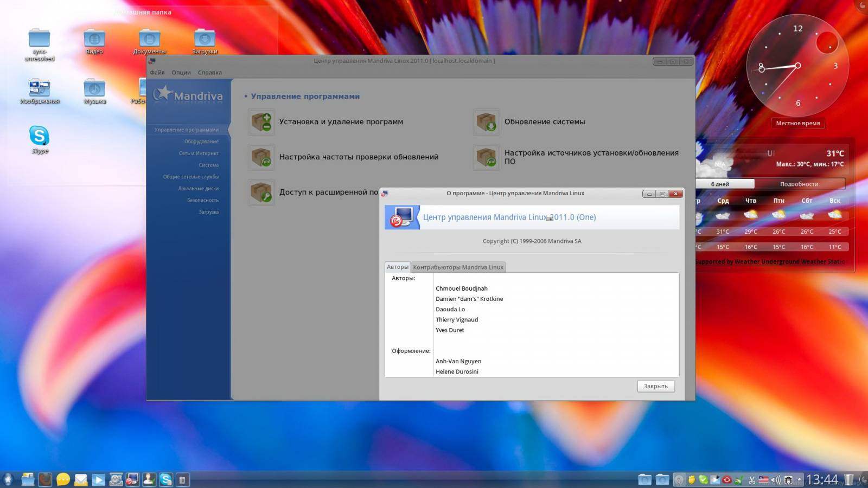868x488 pixels.
Task: Open the mail client envelope icon
Action: click(x=81, y=479)
